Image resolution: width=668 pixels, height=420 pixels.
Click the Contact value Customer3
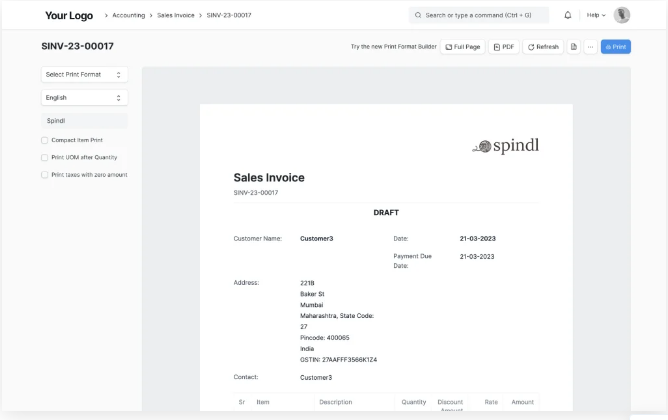point(316,377)
